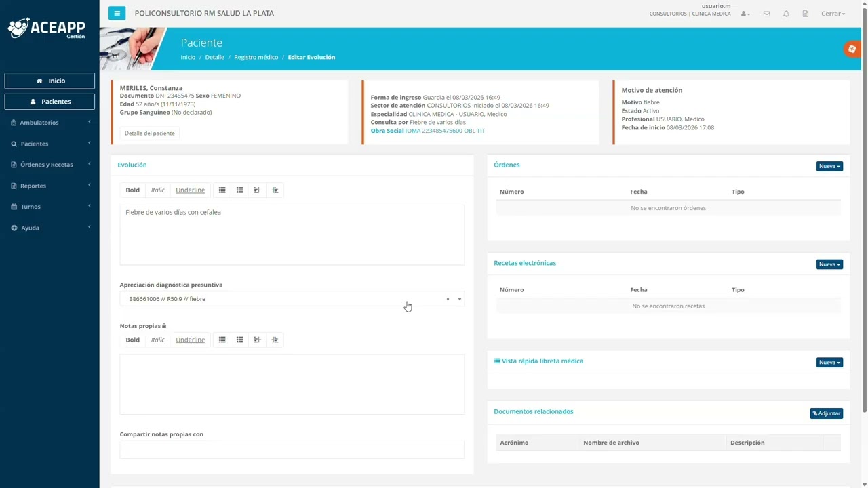Click the lock icon beside Notas propias
This screenshot has height=488, width=868.
pyautogui.click(x=164, y=326)
